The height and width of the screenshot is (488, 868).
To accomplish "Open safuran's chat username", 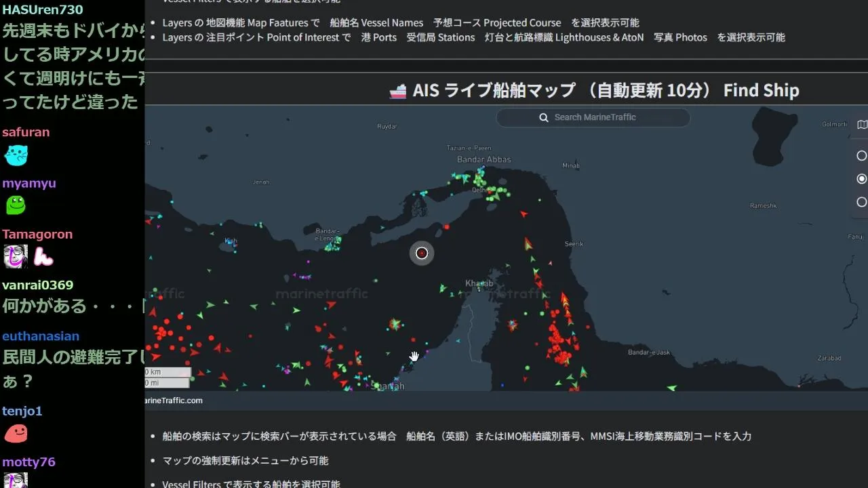I will pyautogui.click(x=26, y=132).
